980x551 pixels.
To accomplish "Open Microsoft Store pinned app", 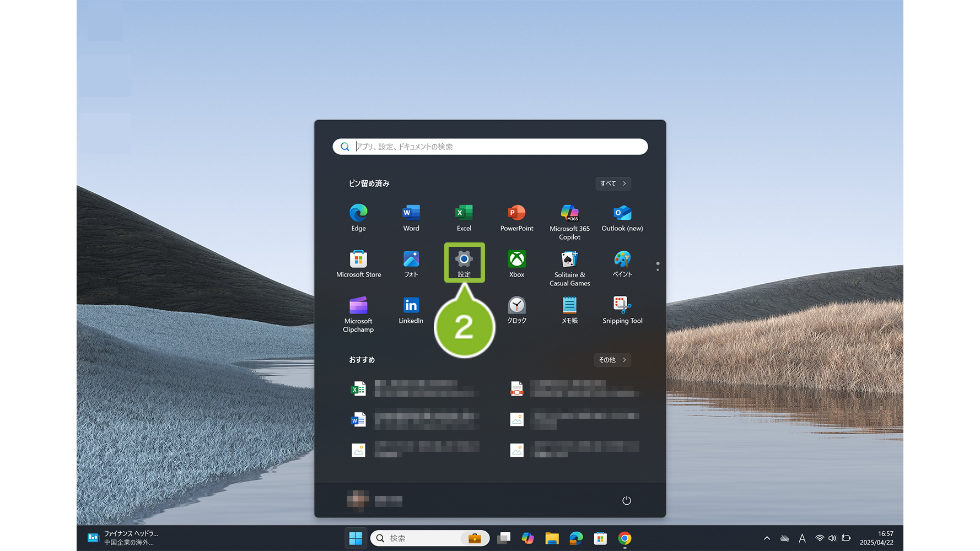I will coord(358,264).
